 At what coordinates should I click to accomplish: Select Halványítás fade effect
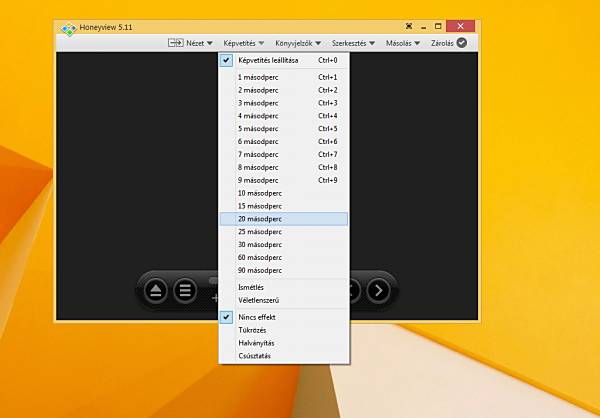pos(284,343)
